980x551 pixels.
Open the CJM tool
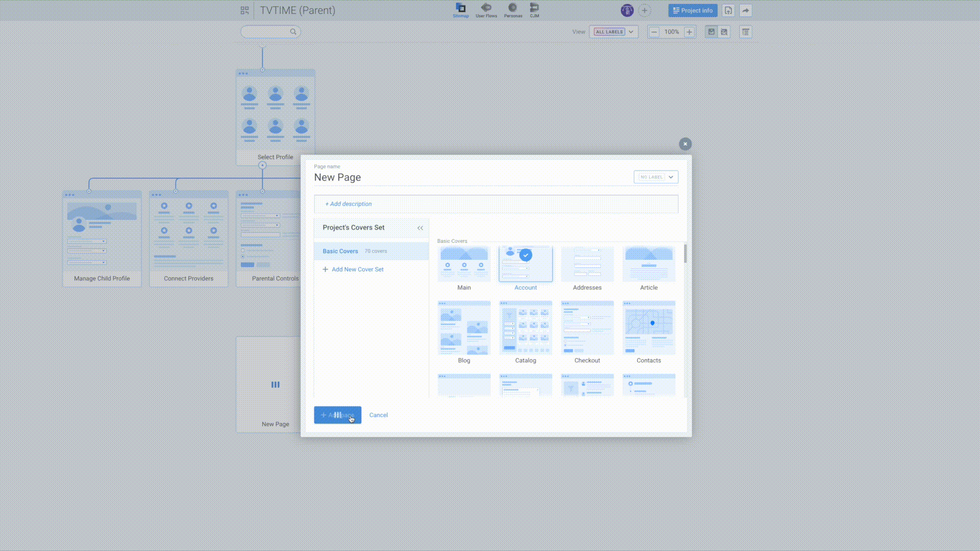[x=534, y=10]
